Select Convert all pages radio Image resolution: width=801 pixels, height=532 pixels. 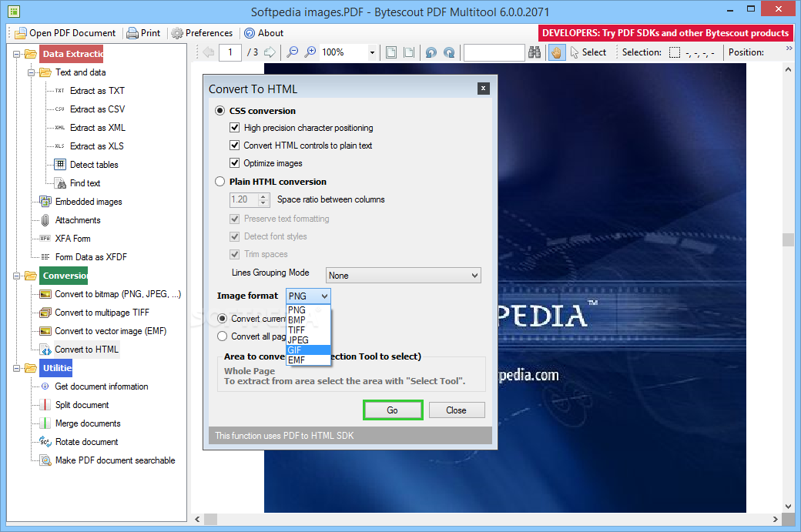coord(223,336)
